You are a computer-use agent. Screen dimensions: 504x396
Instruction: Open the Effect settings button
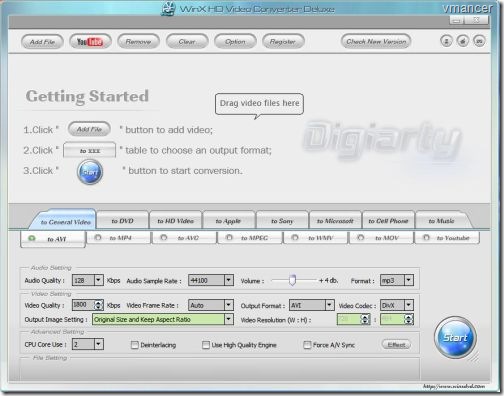coord(396,345)
